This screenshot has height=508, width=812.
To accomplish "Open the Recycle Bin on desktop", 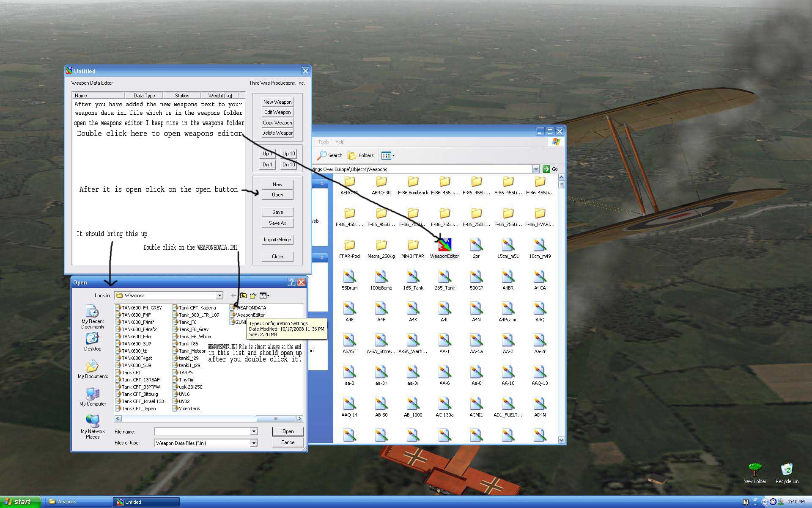I will [787, 473].
